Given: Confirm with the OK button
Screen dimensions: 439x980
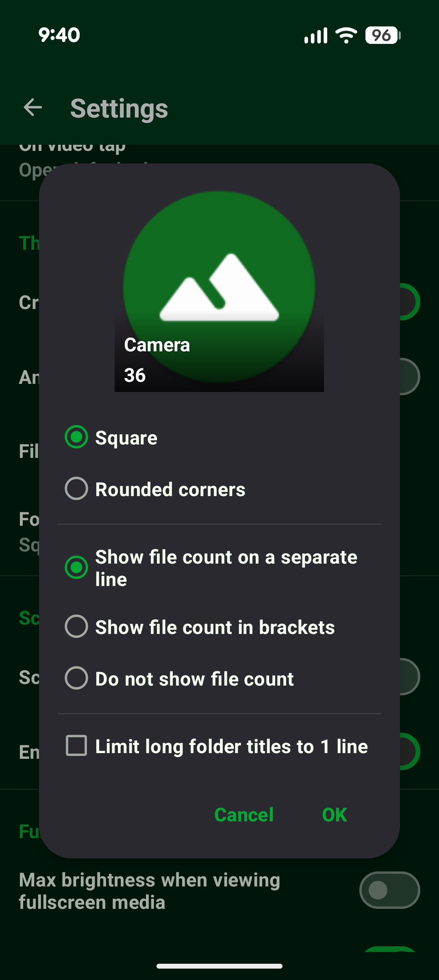Looking at the screenshot, I should (x=335, y=814).
